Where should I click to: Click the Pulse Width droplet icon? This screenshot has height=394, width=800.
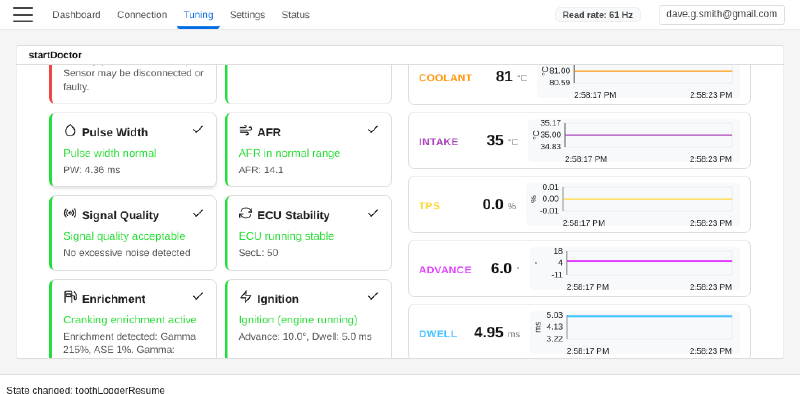tap(70, 131)
